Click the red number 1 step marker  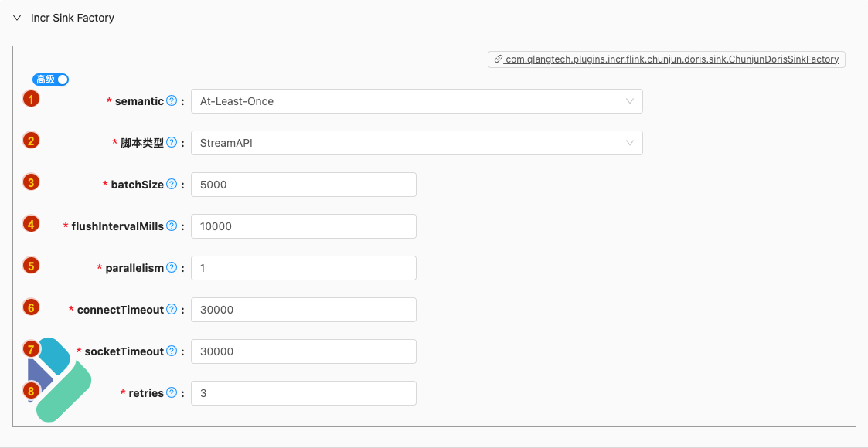[x=31, y=99]
